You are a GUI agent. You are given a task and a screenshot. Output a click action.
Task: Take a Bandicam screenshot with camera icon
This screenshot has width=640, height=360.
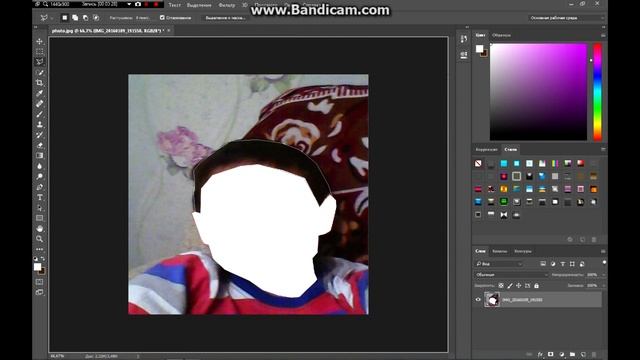(138, 4)
